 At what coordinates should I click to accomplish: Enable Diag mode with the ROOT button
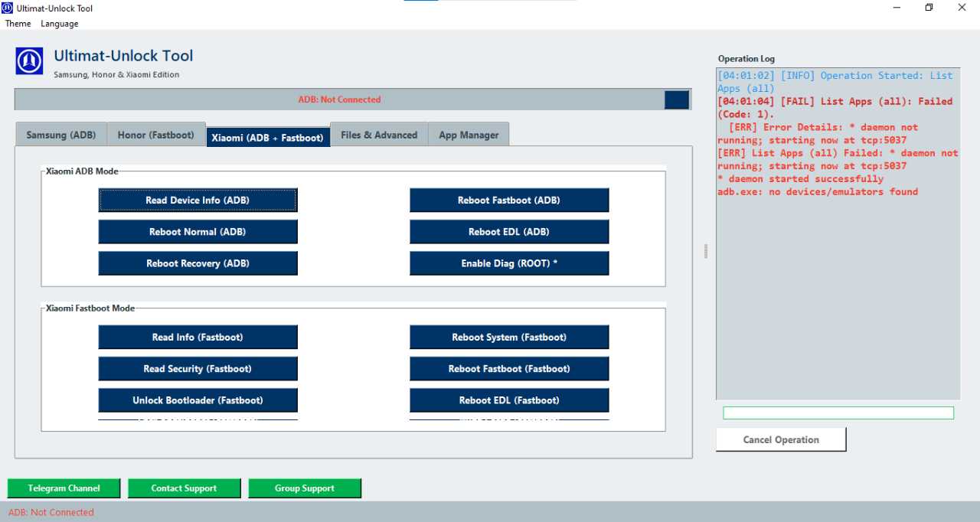(x=509, y=263)
